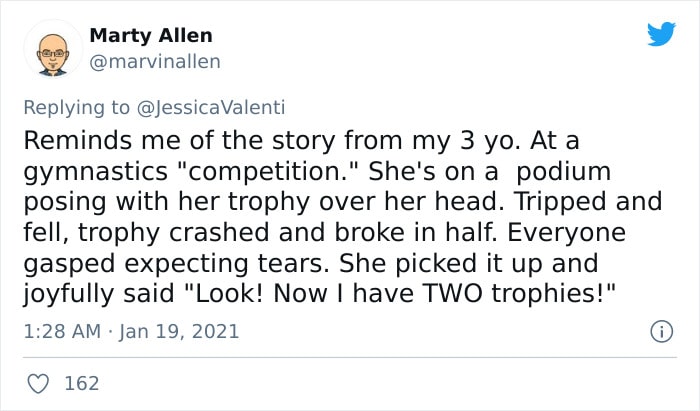Click the word TWO in the tweet
Viewport: 700px width, 411px height.
tap(452, 293)
